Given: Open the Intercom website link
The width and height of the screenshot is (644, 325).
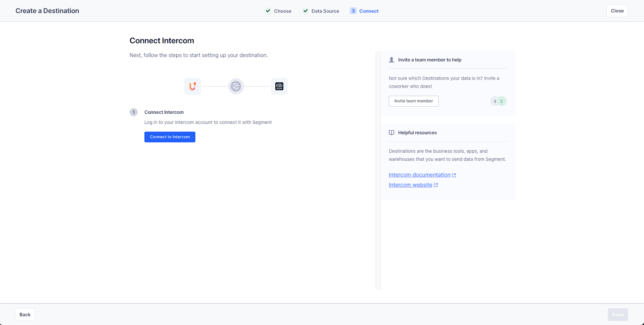Looking at the screenshot, I should [x=410, y=185].
